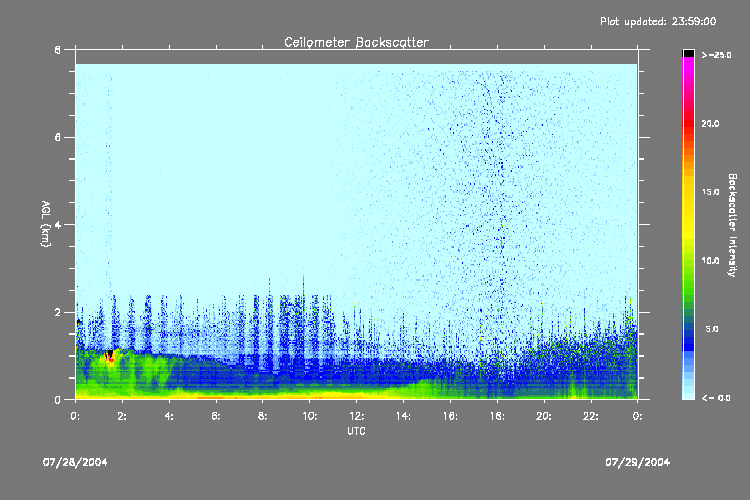Image resolution: width=750 pixels, height=500 pixels.
Task: Click the y-axis tick label '4'
Action: click(58, 225)
